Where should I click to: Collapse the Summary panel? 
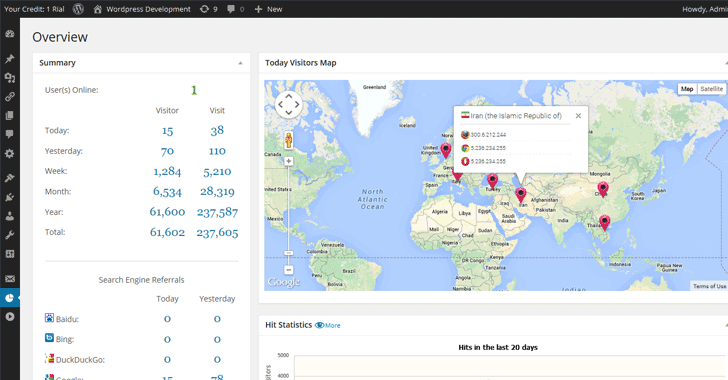click(240, 63)
